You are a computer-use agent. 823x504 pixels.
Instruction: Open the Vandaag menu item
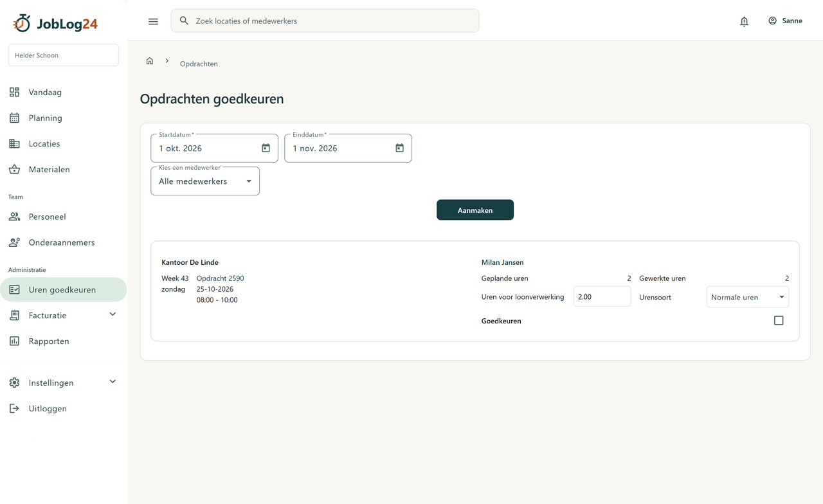[x=63, y=92]
